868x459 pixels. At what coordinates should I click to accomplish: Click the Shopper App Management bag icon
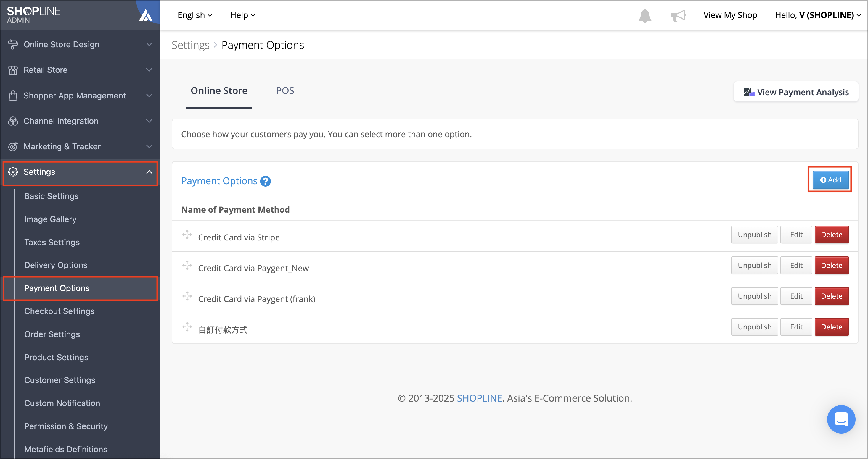pos(13,96)
